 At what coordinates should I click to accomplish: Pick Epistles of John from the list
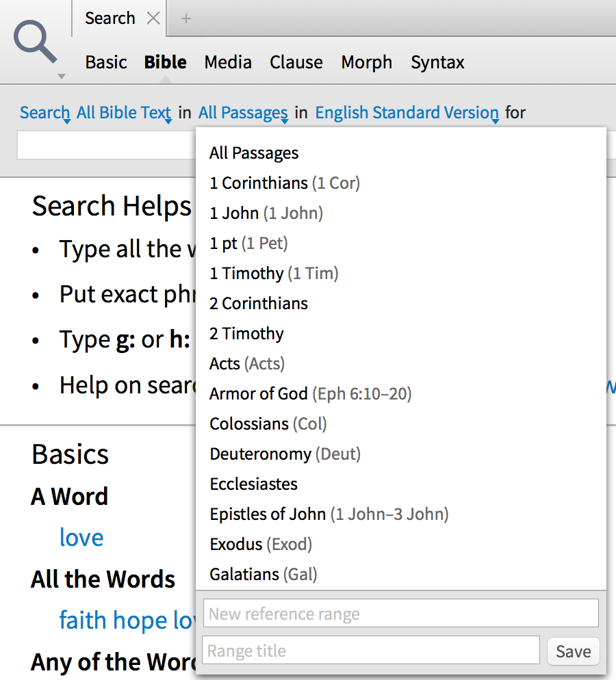[x=329, y=514]
